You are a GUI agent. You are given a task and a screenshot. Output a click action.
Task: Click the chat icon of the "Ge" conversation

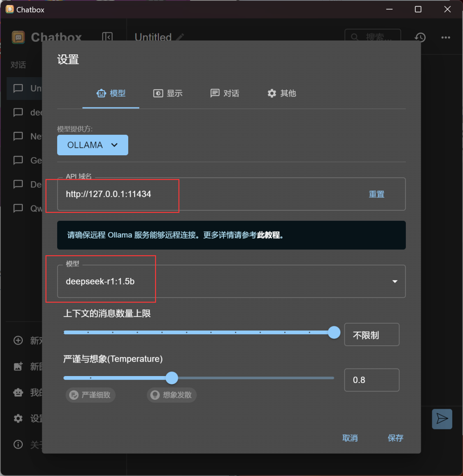pos(18,160)
